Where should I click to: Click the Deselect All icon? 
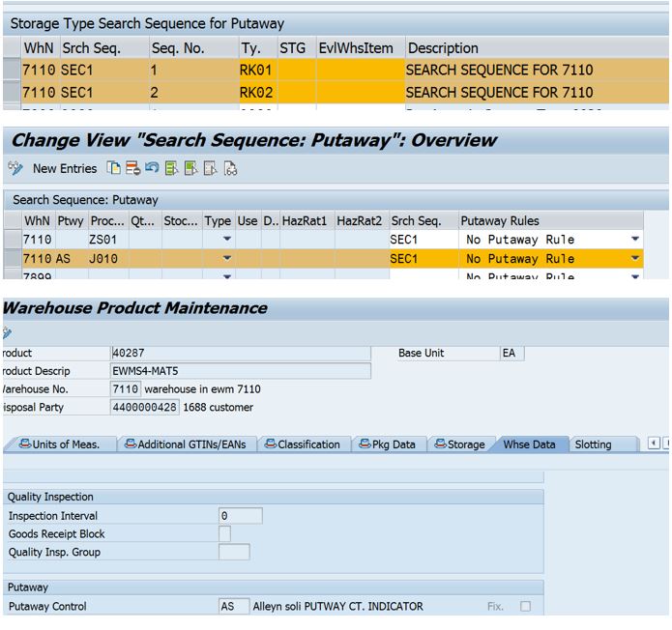click(x=210, y=168)
